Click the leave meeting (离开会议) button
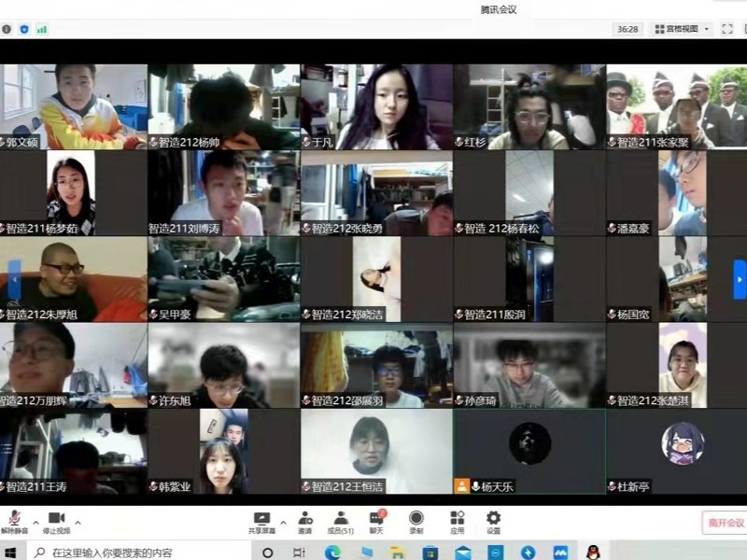Viewport: 747px width, 560px height. click(x=725, y=523)
